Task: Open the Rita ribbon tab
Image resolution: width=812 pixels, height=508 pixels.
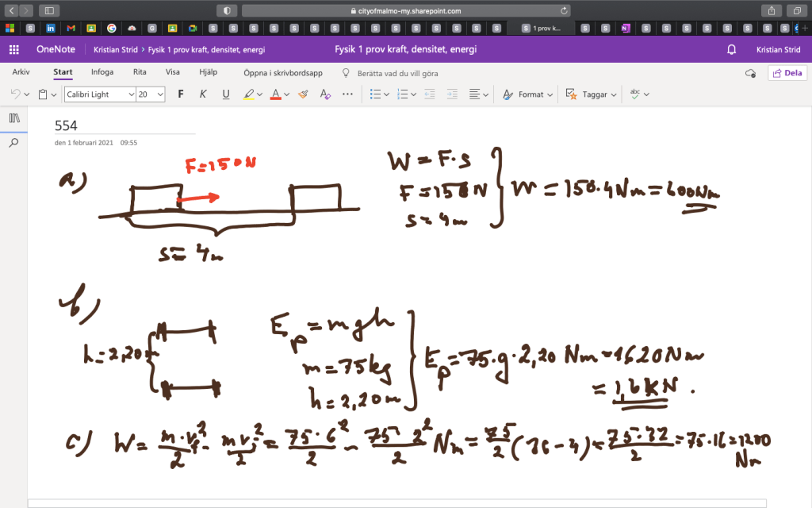Action: tap(140, 72)
